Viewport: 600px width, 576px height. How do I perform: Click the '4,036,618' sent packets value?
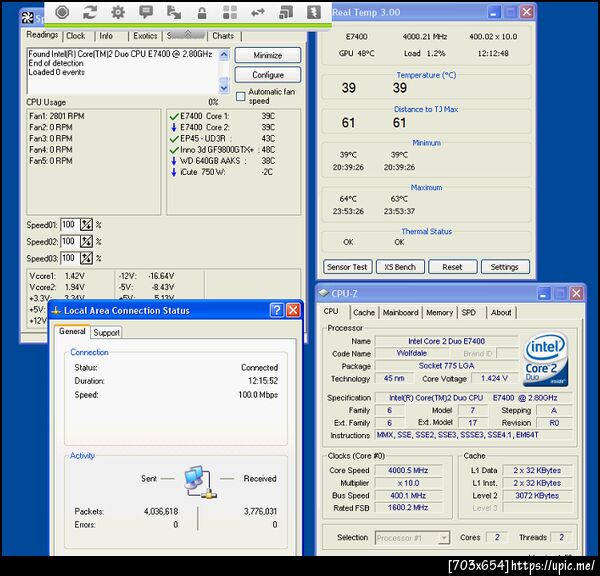tap(161, 512)
